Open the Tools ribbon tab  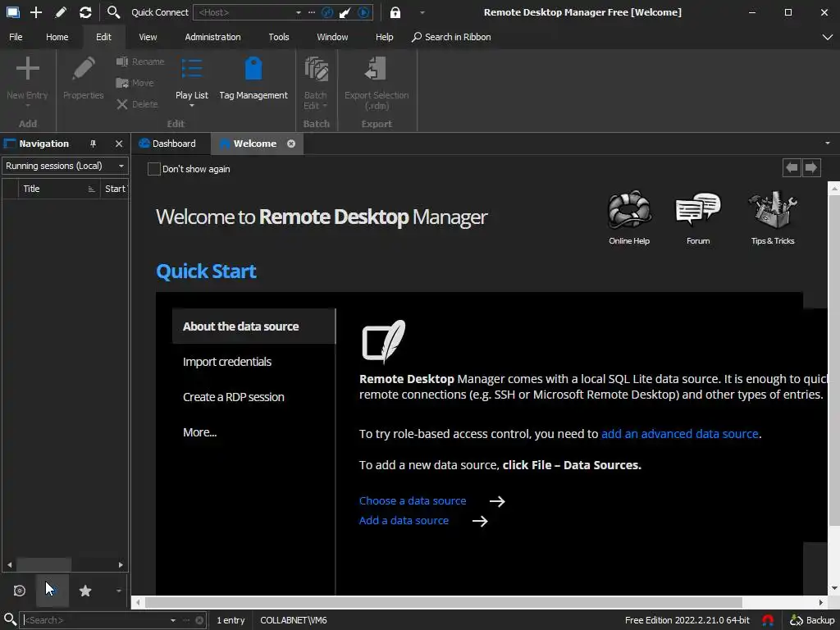[x=279, y=37]
